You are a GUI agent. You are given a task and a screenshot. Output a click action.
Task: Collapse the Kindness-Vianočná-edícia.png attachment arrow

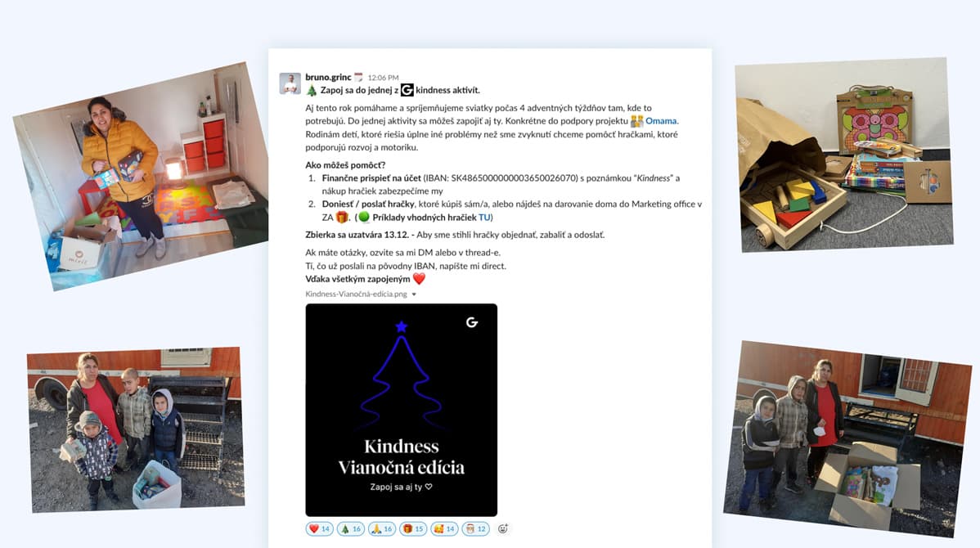(414, 294)
